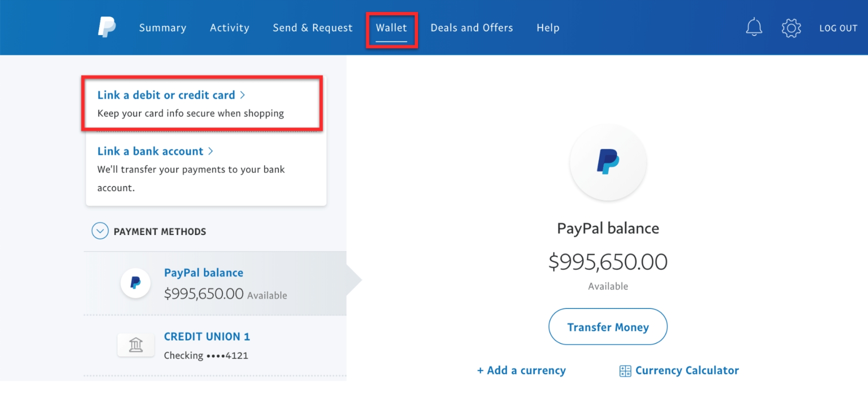Screen dimensions: 868x396
Task: Click the PayPal logo in the header
Action: pos(106,27)
